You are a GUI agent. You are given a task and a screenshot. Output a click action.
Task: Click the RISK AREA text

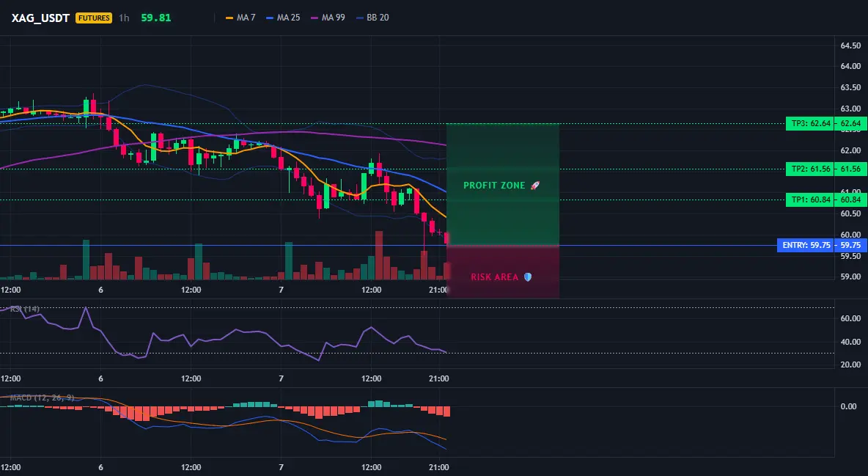click(x=494, y=277)
